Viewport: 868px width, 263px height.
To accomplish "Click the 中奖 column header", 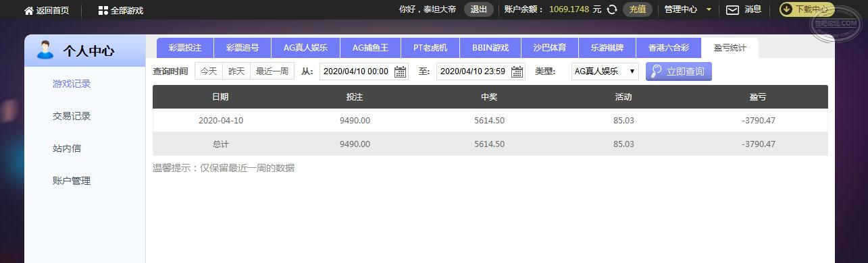I will 489,97.
